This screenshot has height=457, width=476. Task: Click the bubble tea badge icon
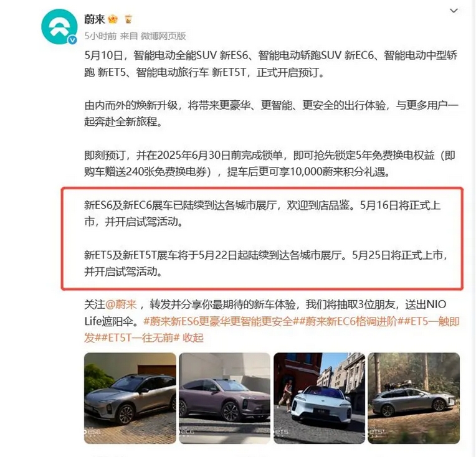point(128,19)
